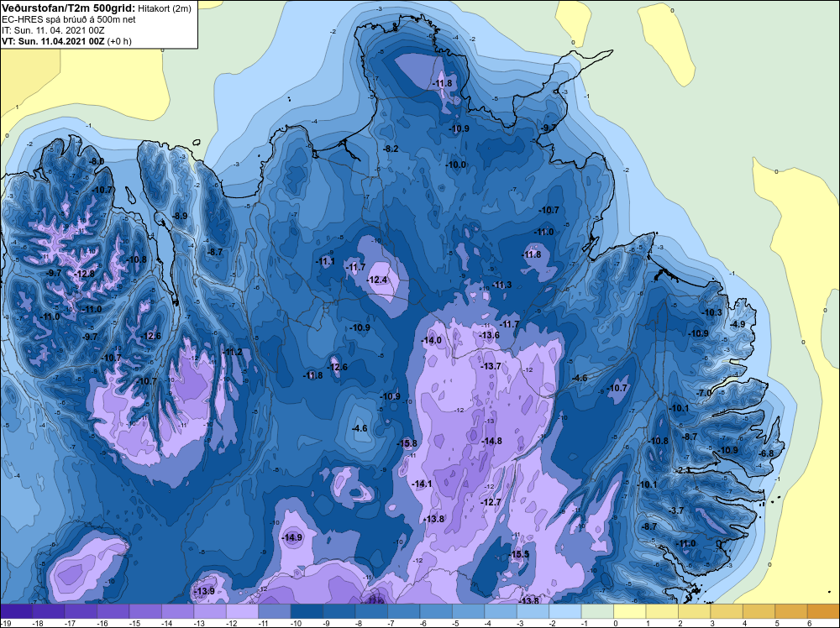The width and height of the screenshot is (840, 628).
Task: Click the -13.9 temperature value
Action: click(204, 591)
